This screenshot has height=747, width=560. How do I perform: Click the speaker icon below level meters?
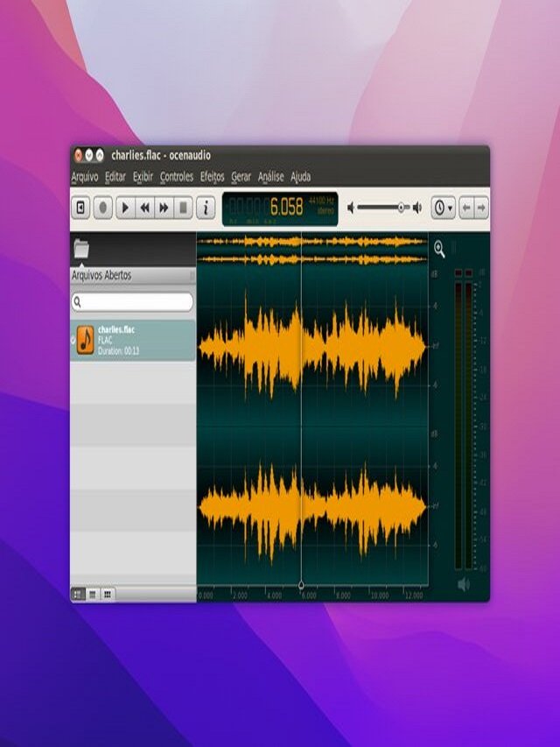point(463,584)
